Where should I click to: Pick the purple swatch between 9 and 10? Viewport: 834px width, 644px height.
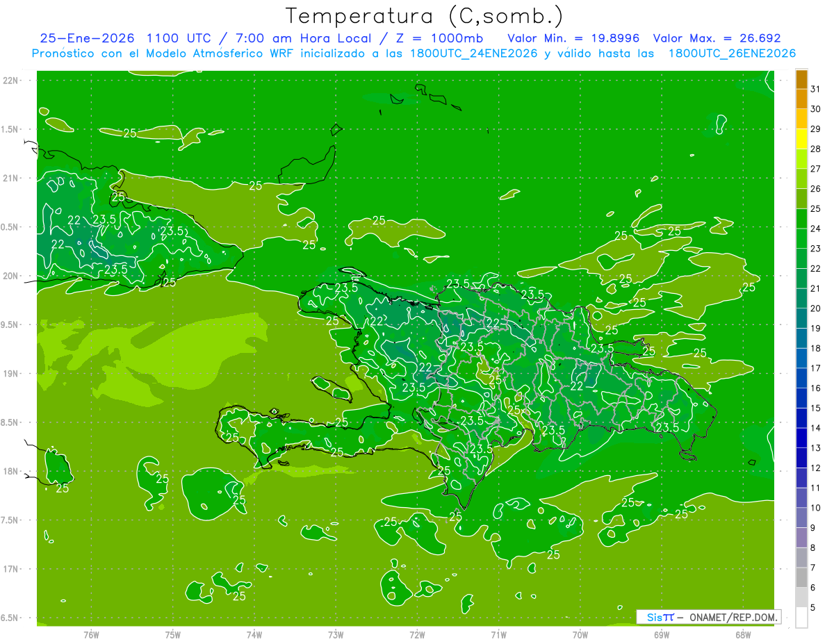tap(801, 518)
